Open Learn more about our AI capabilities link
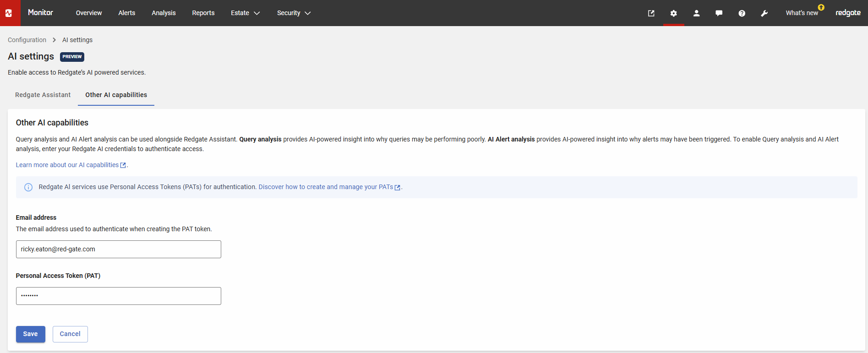Image resolution: width=868 pixels, height=353 pixels. (71, 165)
